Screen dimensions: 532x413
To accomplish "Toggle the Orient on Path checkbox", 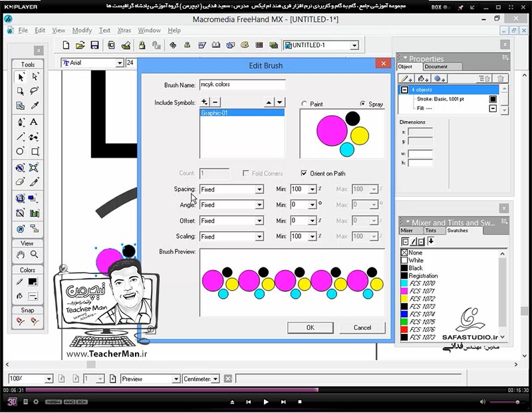I will click(x=304, y=174).
